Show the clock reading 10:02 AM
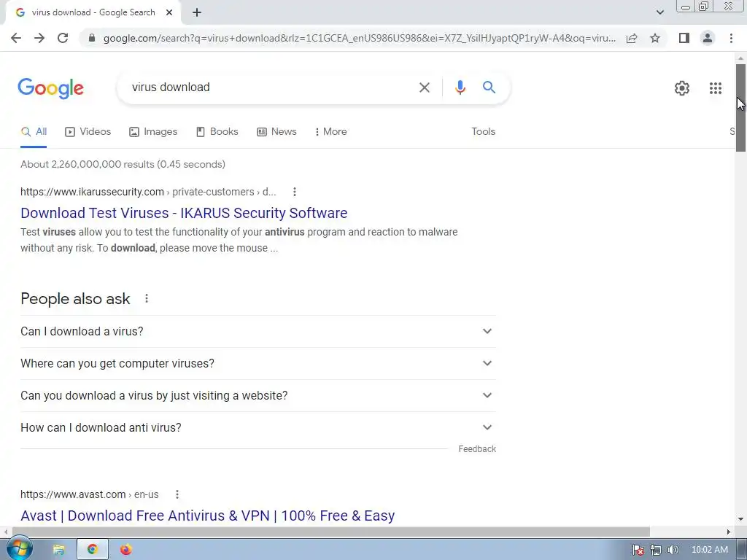This screenshot has height=560, width=747. [709, 550]
